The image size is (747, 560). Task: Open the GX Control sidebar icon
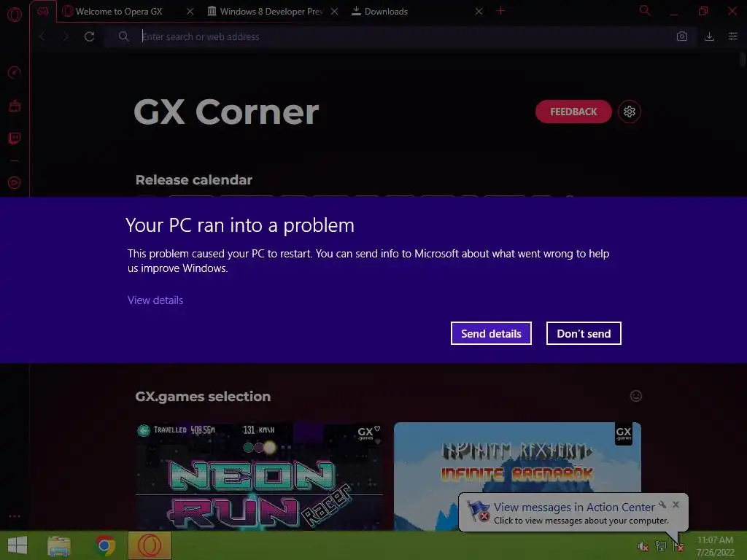pos(15,72)
